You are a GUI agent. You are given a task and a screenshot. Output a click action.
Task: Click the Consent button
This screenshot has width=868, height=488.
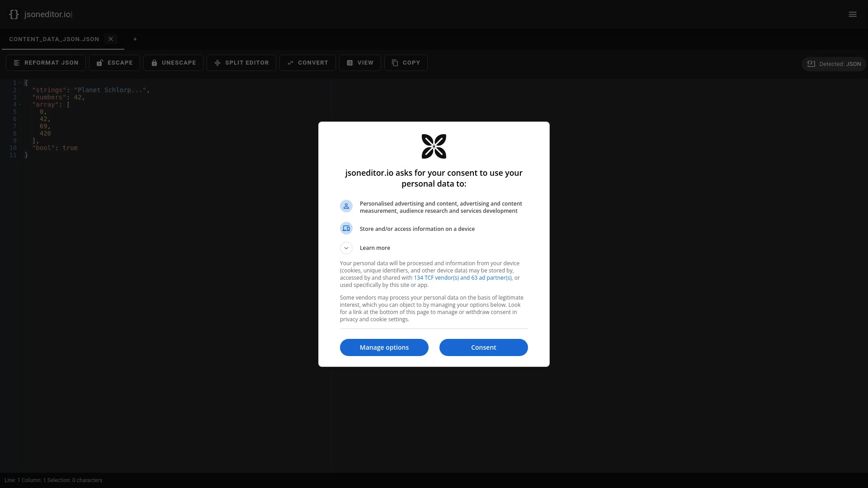(483, 347)
